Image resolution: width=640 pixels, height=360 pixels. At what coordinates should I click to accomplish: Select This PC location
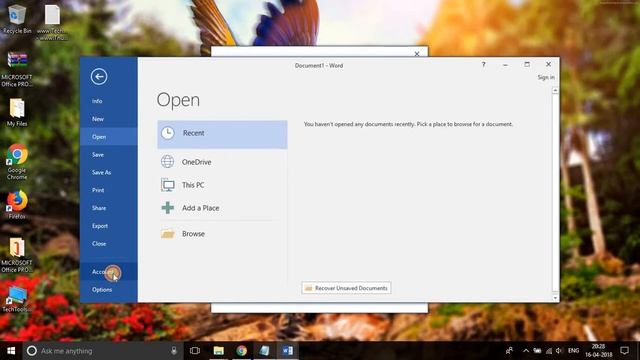pos(222,185)
